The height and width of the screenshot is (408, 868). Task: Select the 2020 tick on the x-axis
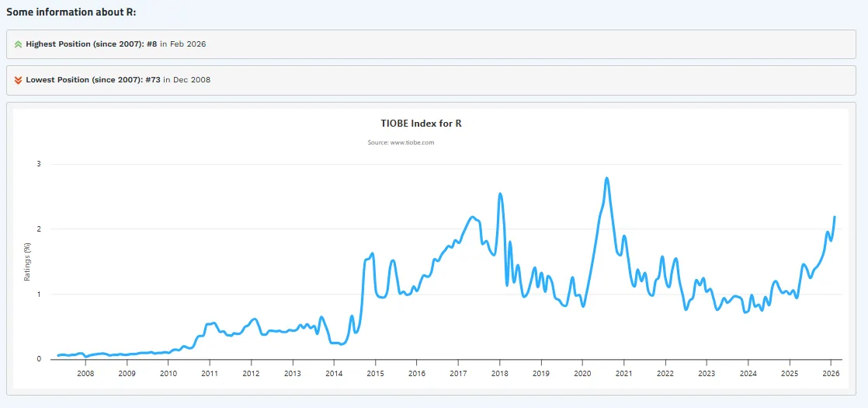tap(582, 374)
